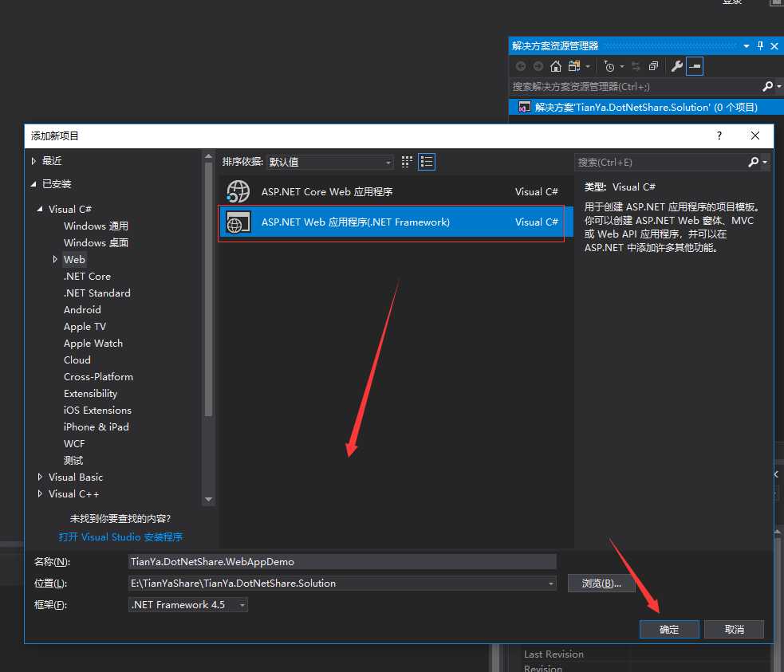Select WCF category
This screenshot has height=672, width=784.
(74, 444)
